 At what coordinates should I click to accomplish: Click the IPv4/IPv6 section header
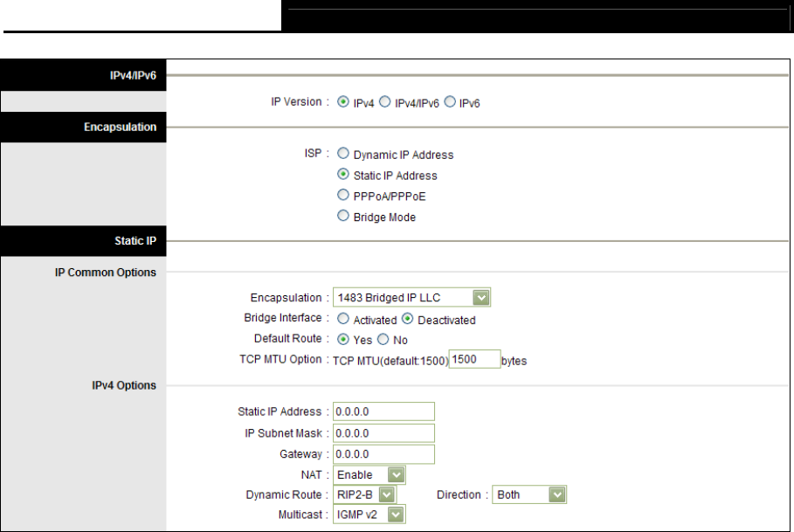(84, 75)
